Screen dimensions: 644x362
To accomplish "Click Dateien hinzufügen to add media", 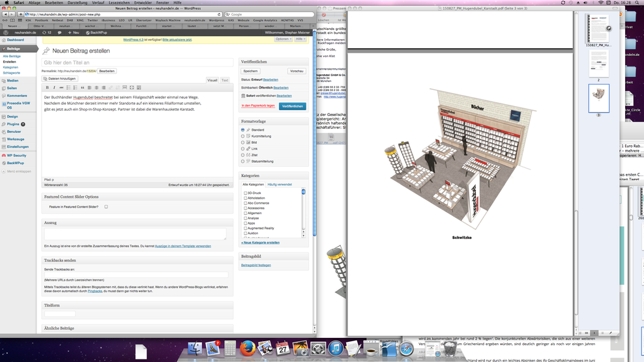I will (x=60, y=78).
